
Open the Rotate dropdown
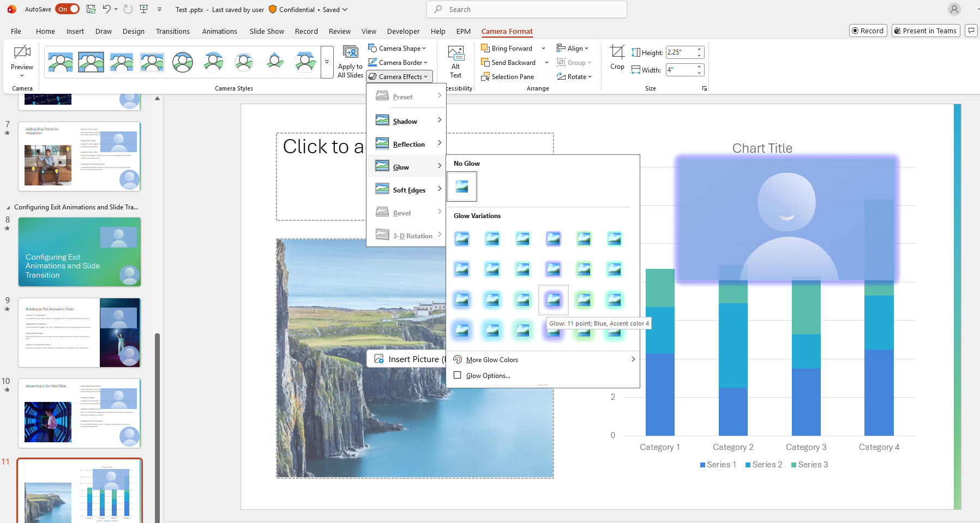tap(574, 77)
